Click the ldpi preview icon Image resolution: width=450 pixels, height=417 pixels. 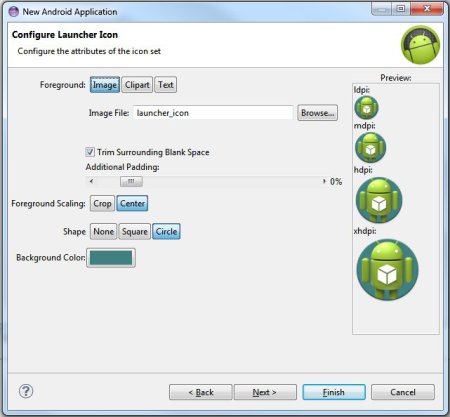pyautogui.click(x=366, y=107)
